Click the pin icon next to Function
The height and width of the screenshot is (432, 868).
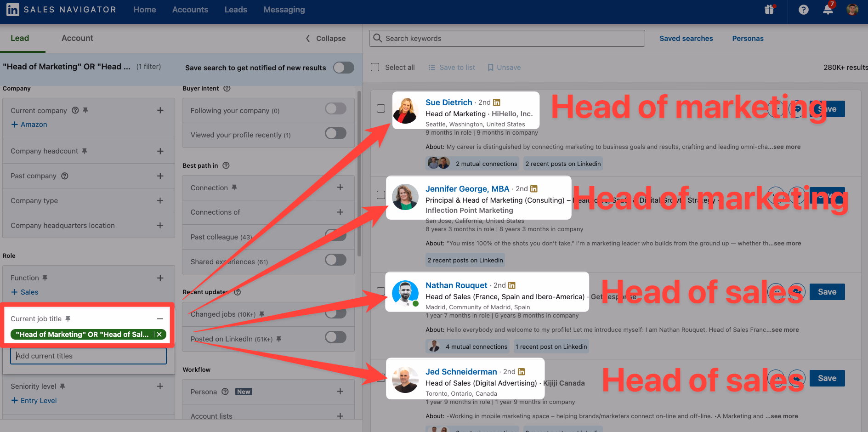pyautogui.click(x=45, y=278)
